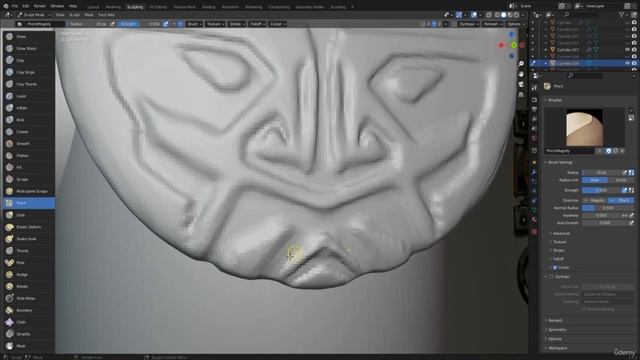Toggle pen pressure for Radius in properties
The width and height of the screenshot is (640, 360).
[x=625, y=173]
